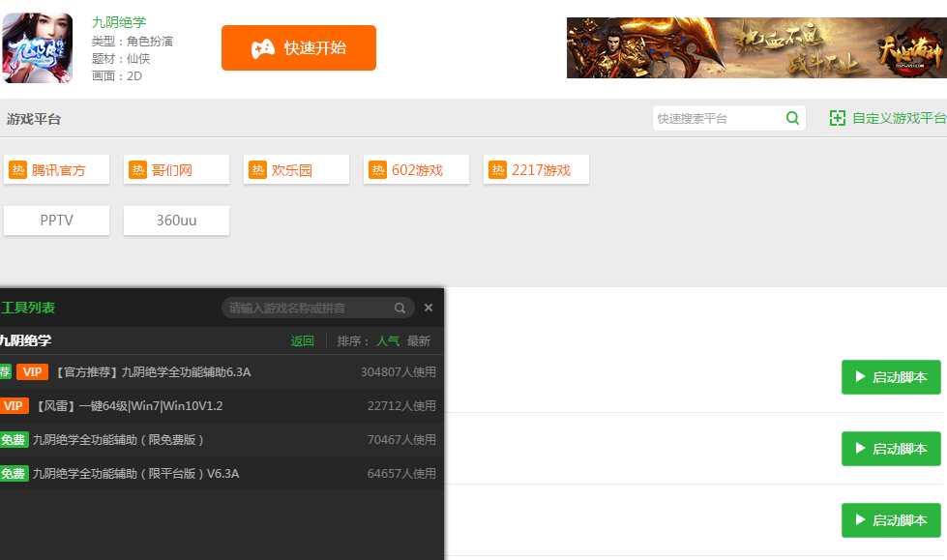Open the game advertisement banner

755,47
